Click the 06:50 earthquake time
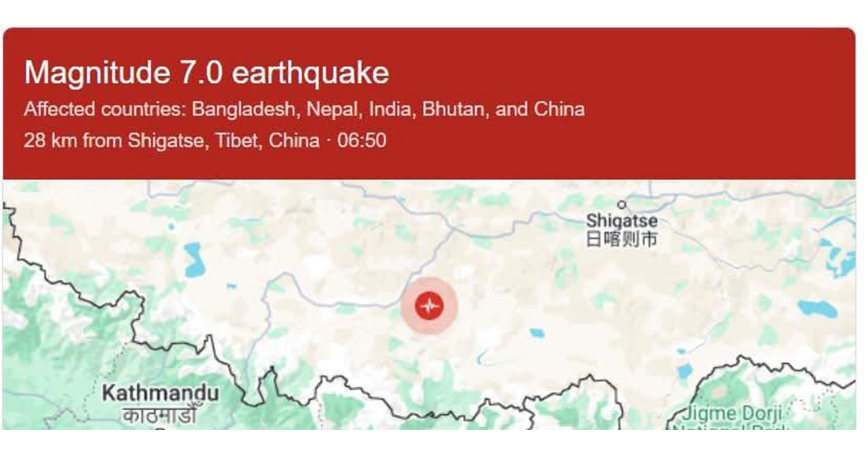868x454 pixels. [x=362, y=140]
